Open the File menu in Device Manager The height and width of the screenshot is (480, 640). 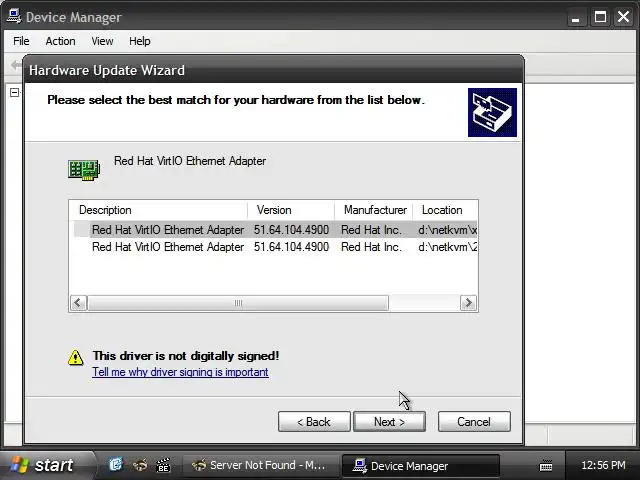pos(21,41)
